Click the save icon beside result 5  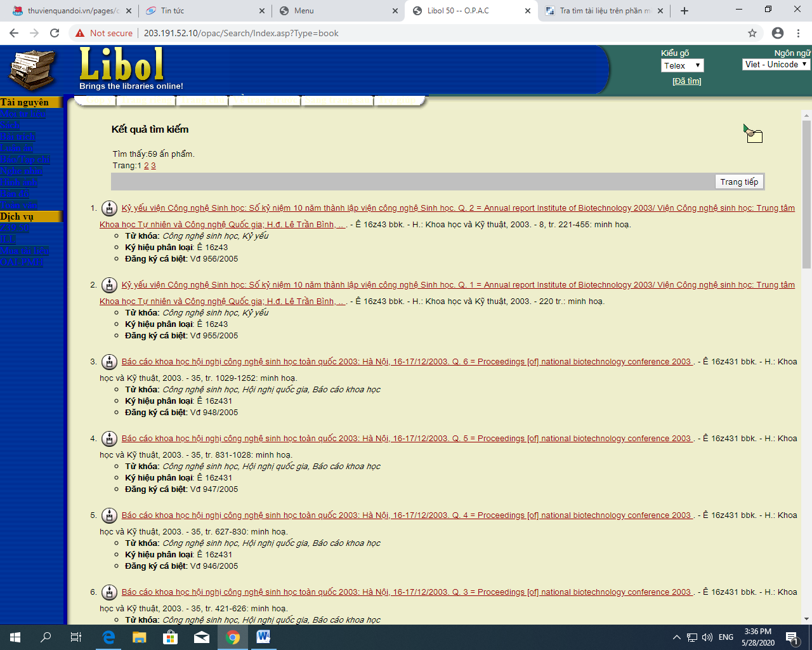pos(109,515)
